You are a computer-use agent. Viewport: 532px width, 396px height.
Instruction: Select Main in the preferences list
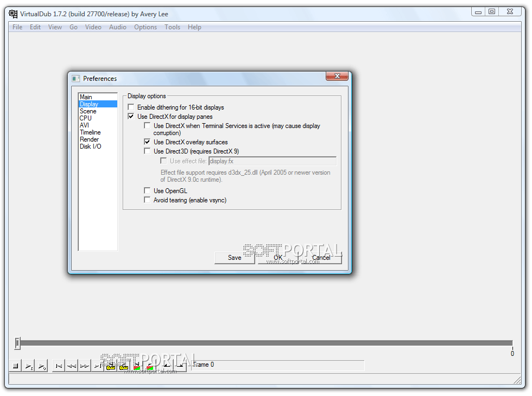tap(98, 97)
